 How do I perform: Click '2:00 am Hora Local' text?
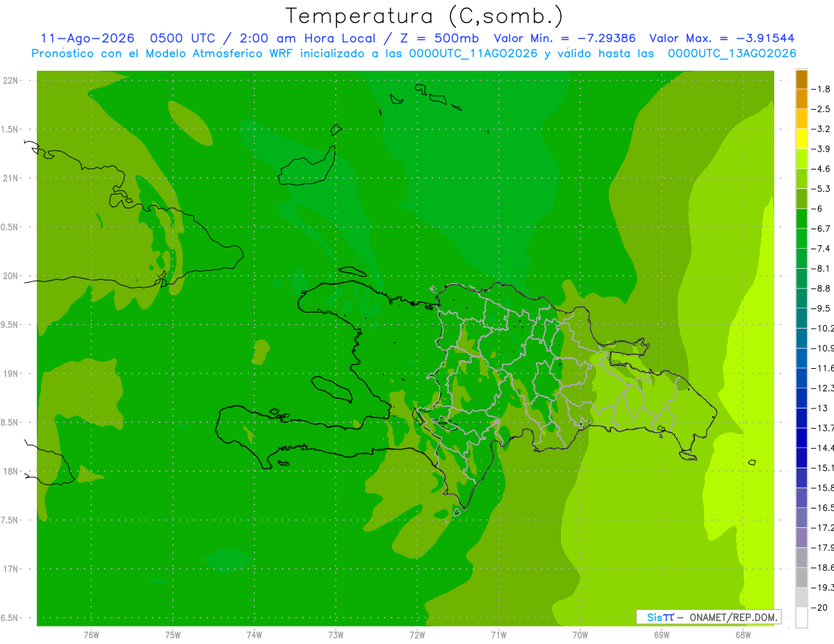(307, 38)
